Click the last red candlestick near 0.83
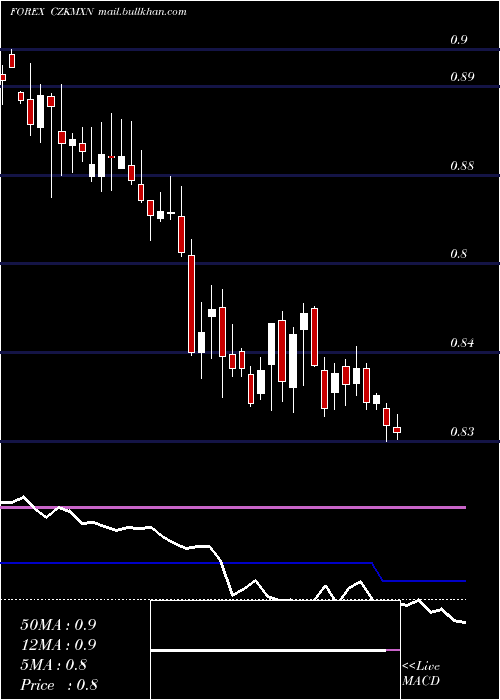The image size is (500, 700). point(397,429)
